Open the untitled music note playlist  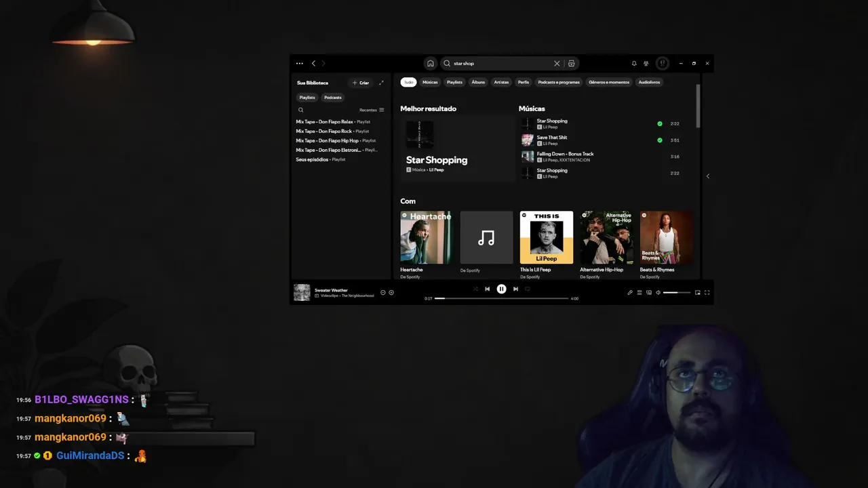tap(486, 237)
